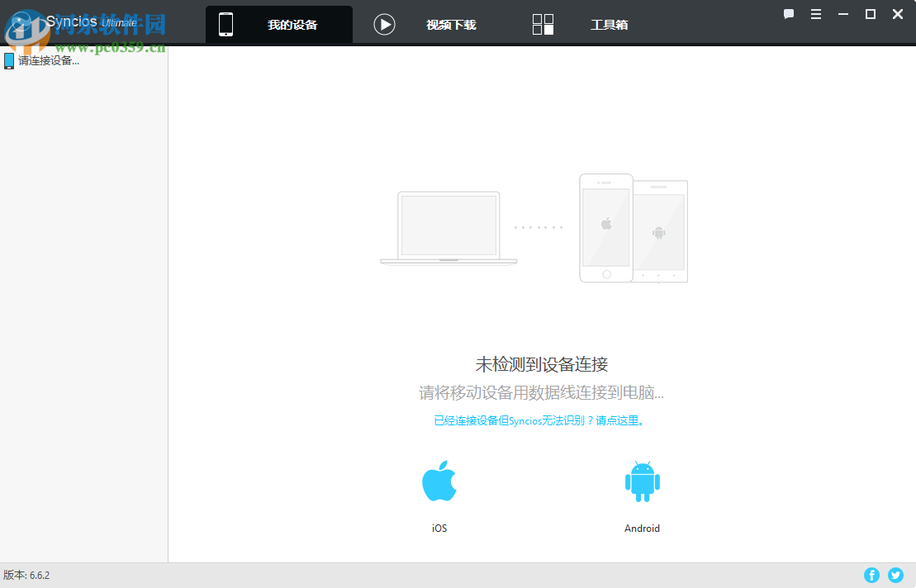Click the 版本: 6.6.2 version label

[x=25, y=575]
